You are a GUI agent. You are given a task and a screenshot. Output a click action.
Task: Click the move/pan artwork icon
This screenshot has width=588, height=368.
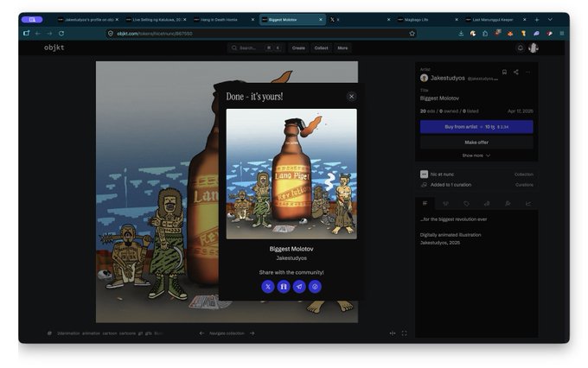coord(393,333)
